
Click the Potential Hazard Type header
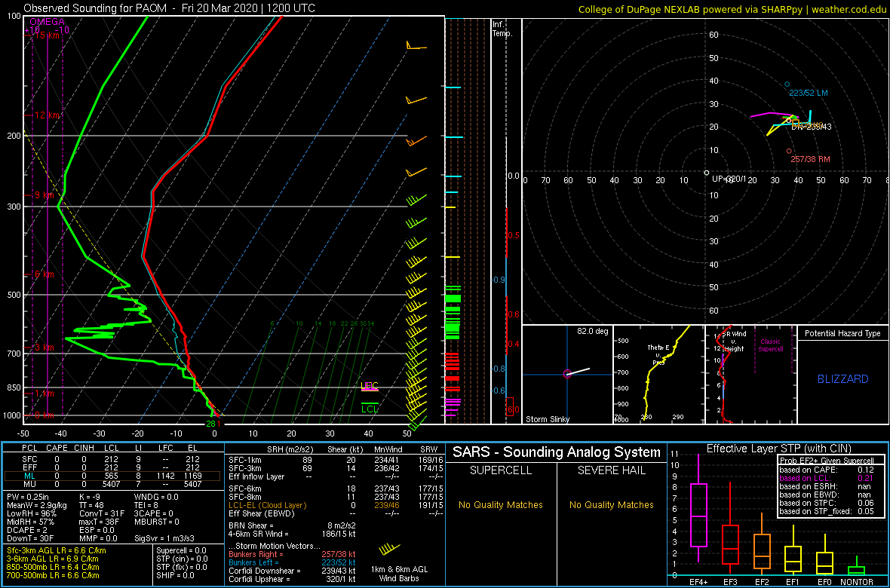(843, 333)
